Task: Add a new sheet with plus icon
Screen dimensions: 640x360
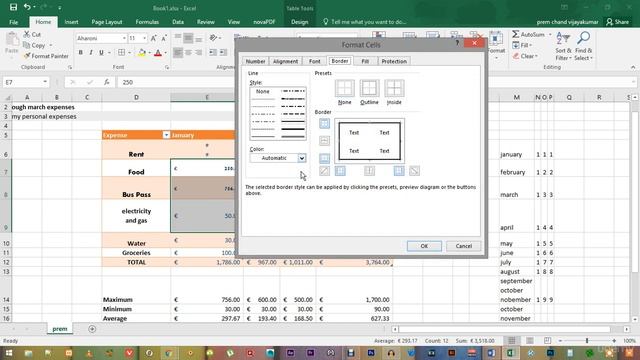Action: (92, 329)
